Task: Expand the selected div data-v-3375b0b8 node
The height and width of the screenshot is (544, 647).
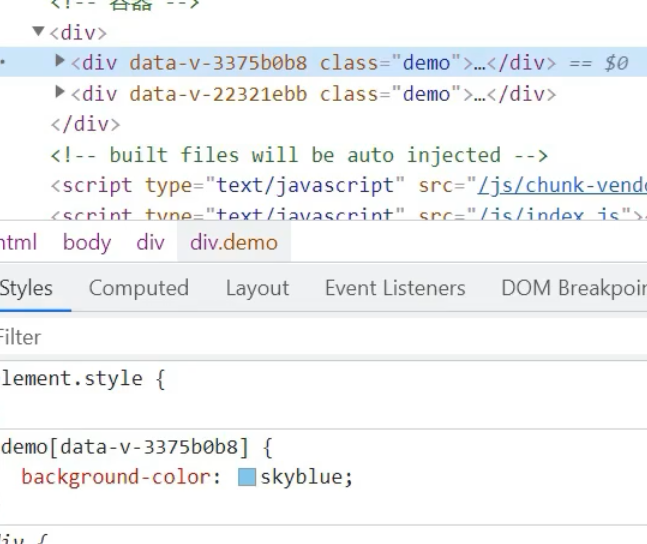Action: (x=60, y=63)
